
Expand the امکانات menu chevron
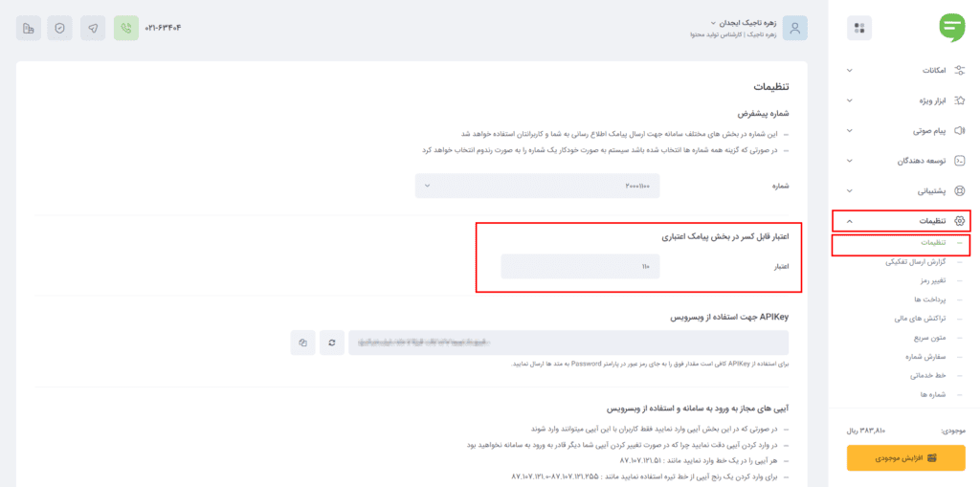[849, 70]
